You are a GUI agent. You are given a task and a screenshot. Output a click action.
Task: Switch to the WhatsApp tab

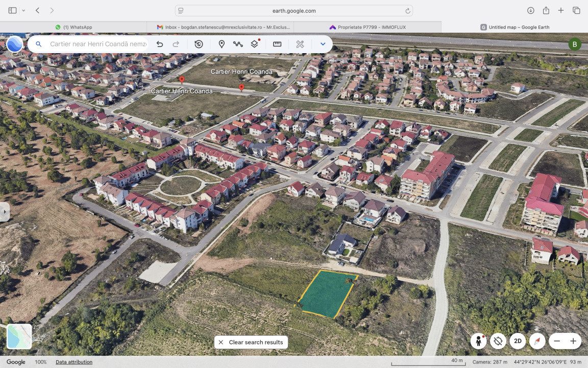[73, 27]
